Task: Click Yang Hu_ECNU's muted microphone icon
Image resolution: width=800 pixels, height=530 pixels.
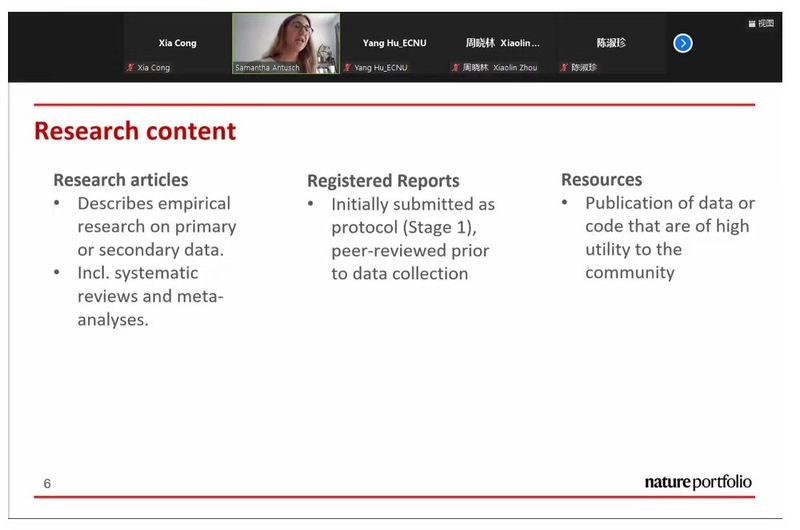Action: click(348, 68)
